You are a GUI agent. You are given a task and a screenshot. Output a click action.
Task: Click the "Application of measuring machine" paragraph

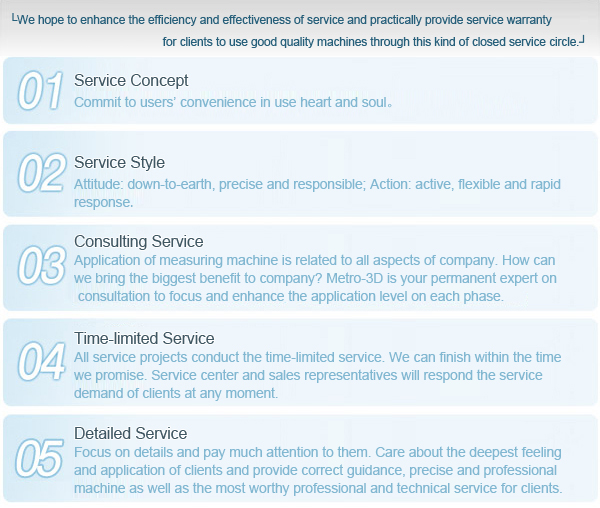tap(315, 278)
